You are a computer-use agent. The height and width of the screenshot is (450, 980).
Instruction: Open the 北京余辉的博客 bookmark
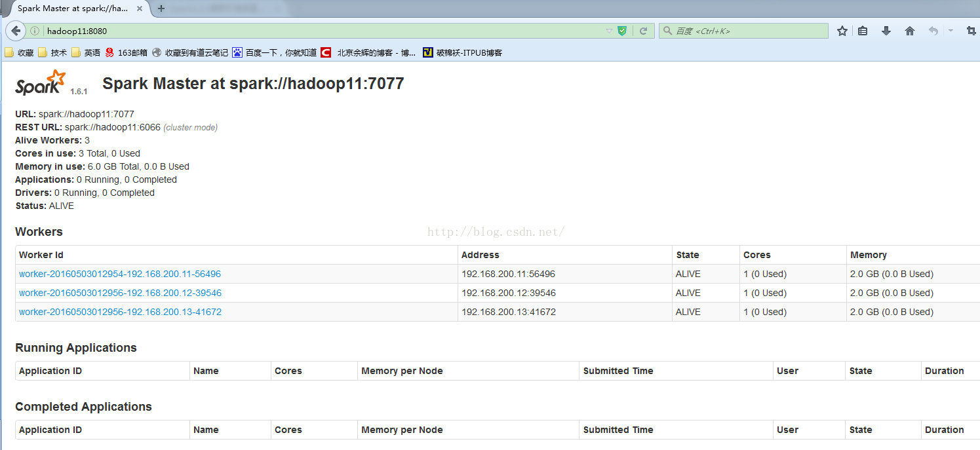(x=368, y=52)
